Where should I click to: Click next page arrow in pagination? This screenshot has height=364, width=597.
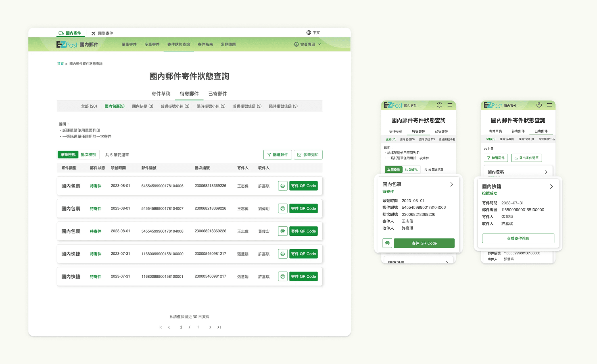point(210,327)
